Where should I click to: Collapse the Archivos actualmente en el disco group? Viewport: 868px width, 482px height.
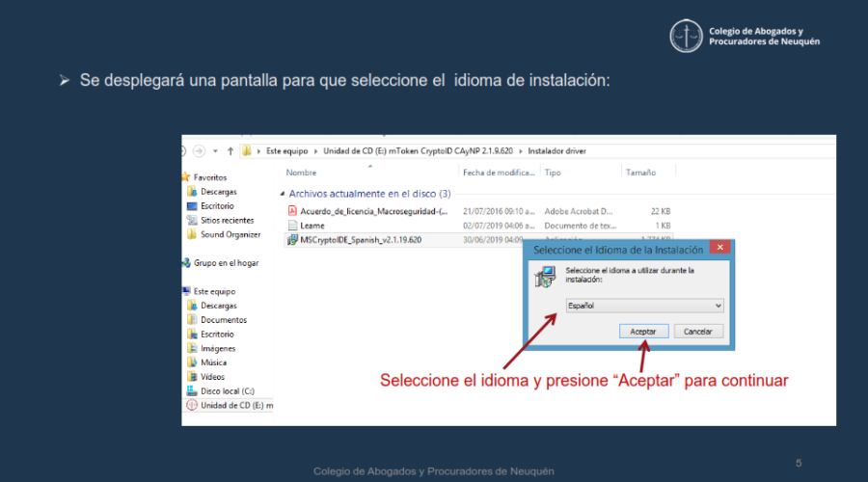[x=283, y=194]
